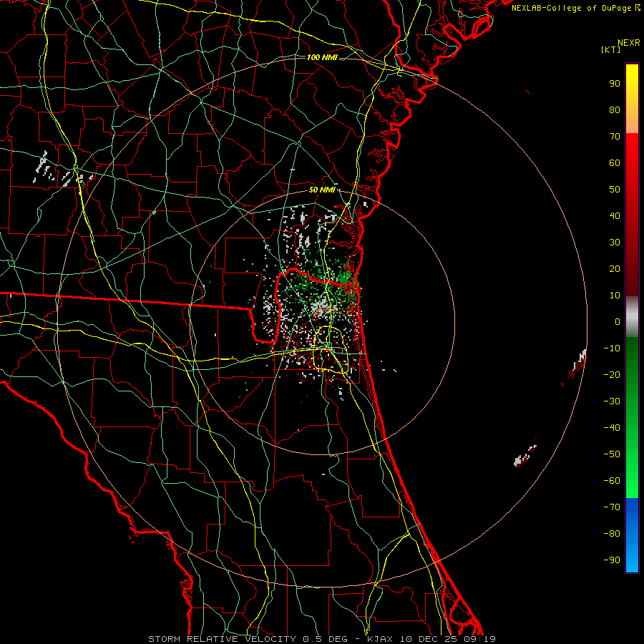Click the 40 value on the velocity scale
Viewport: 644px width, 644px height.
tap(615, 215)
